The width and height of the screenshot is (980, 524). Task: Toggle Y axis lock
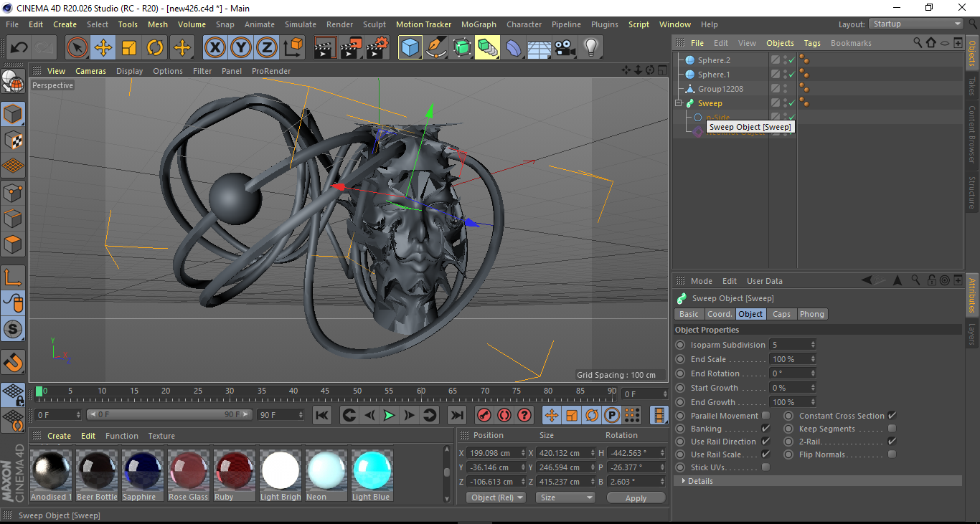240,48
